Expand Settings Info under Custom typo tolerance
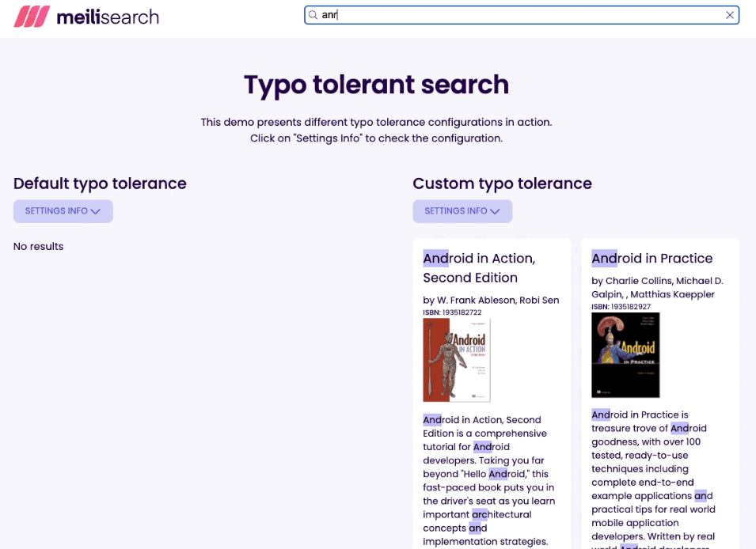 pyautogui.click(x=462, y=211)
